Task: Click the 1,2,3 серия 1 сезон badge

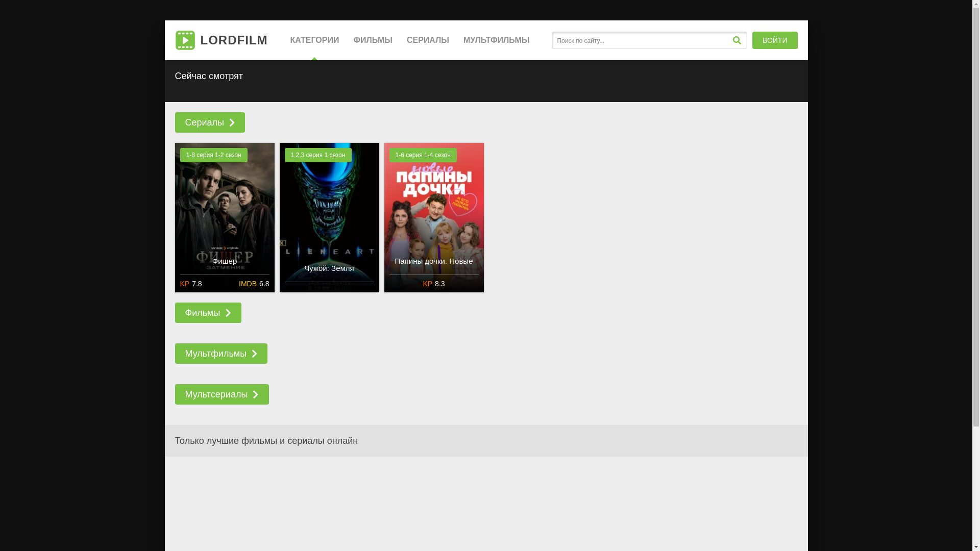Action: pyautogui.click(x=318, y=155)
